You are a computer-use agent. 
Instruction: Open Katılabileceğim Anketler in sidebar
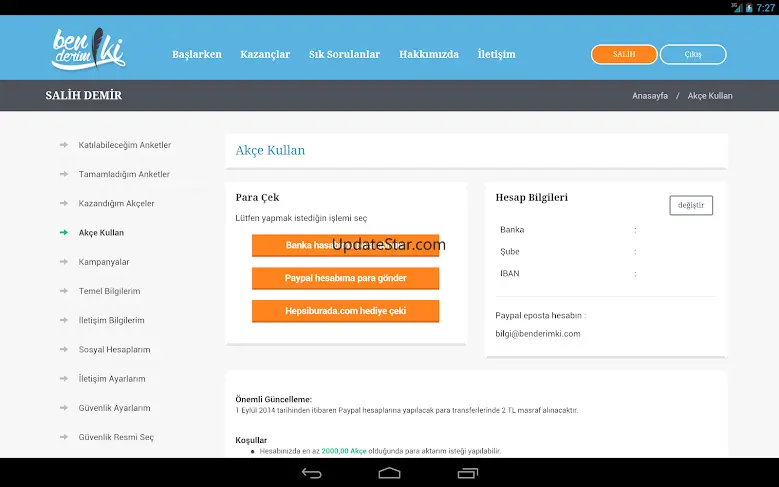tap(125, 145)
